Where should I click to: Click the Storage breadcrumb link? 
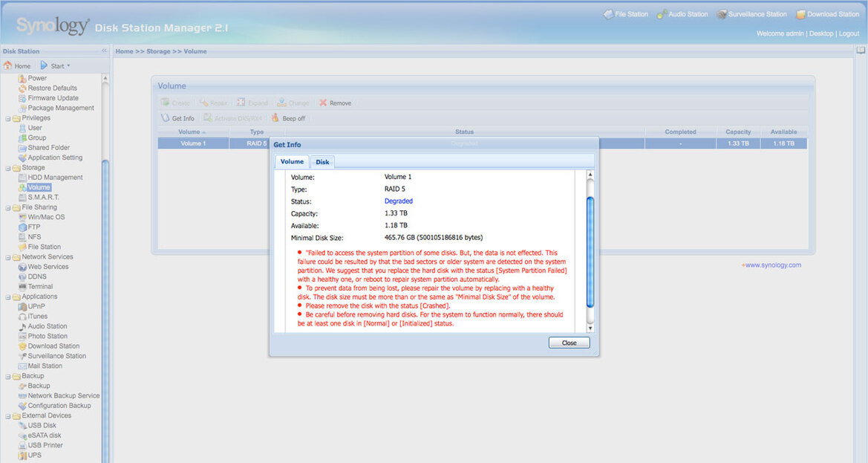point(158,51)
